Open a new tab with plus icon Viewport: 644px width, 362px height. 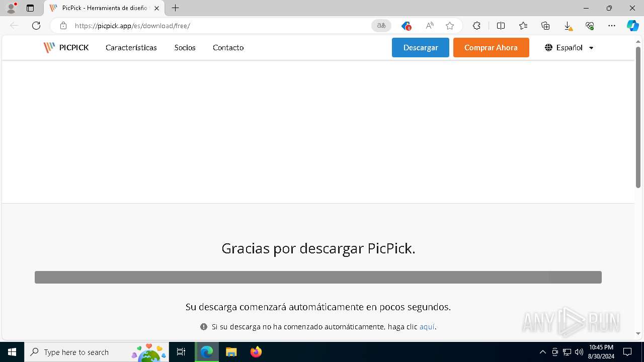tap(175, 8)
